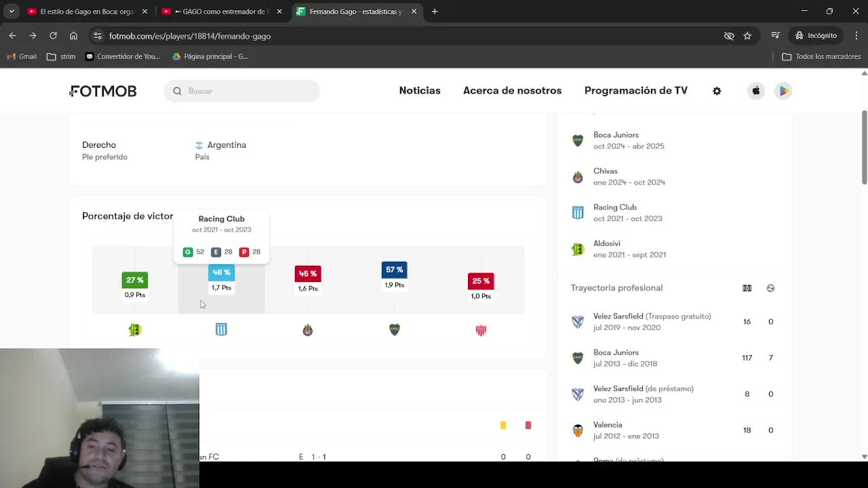This screenshot has width=868, height=488.
Task: Open the browser home page button
Action: 73,36
